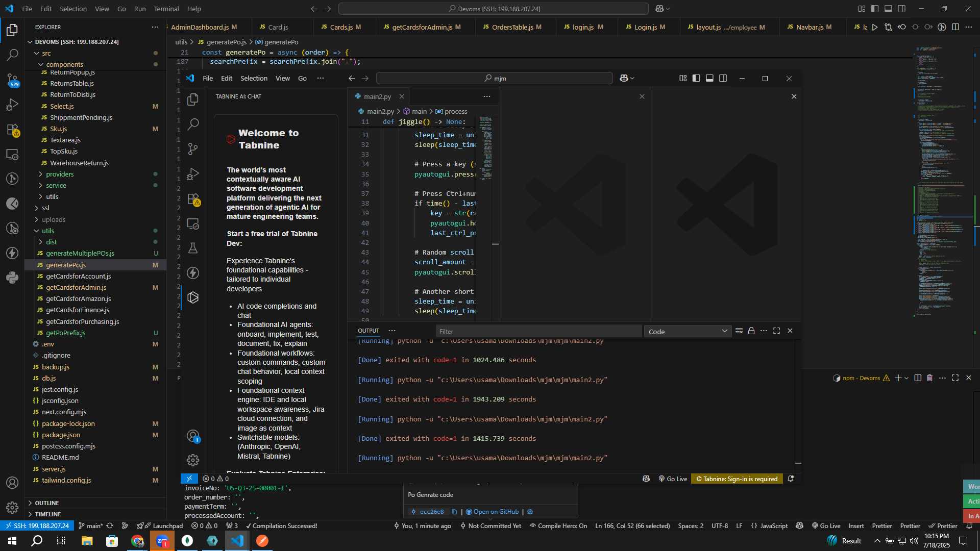This screenshot has width=980, height=551.
Task: Expand the service folder
Action: [x=56, y=186]
